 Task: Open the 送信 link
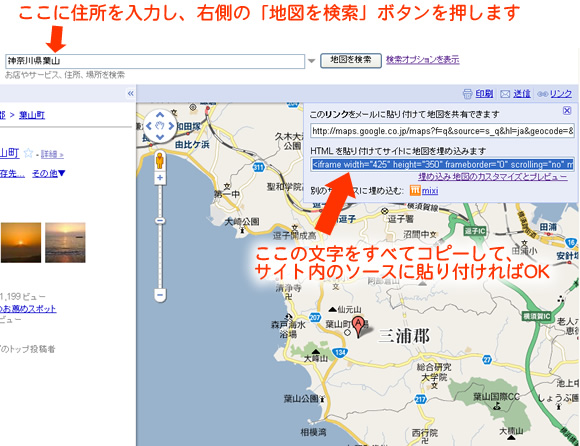coord(522,94)
